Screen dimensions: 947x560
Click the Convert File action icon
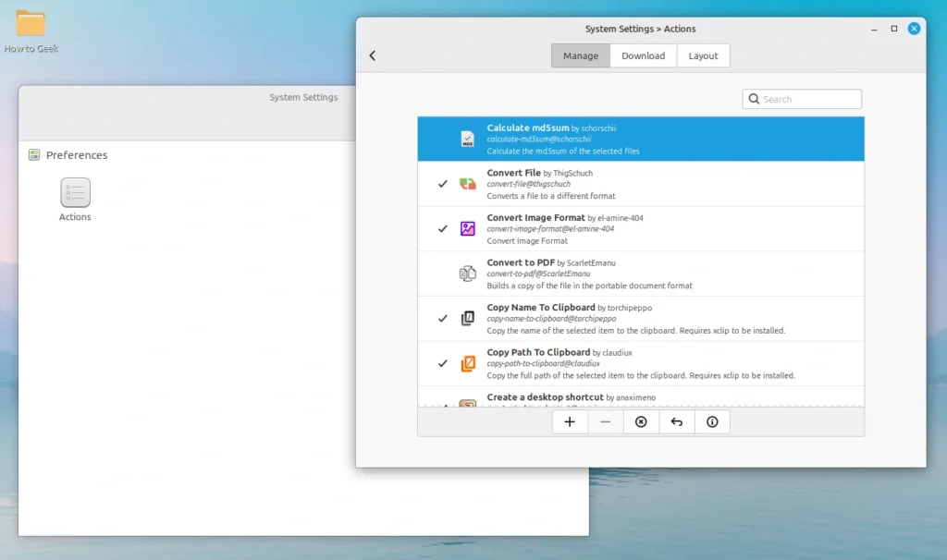coord(465,183)
